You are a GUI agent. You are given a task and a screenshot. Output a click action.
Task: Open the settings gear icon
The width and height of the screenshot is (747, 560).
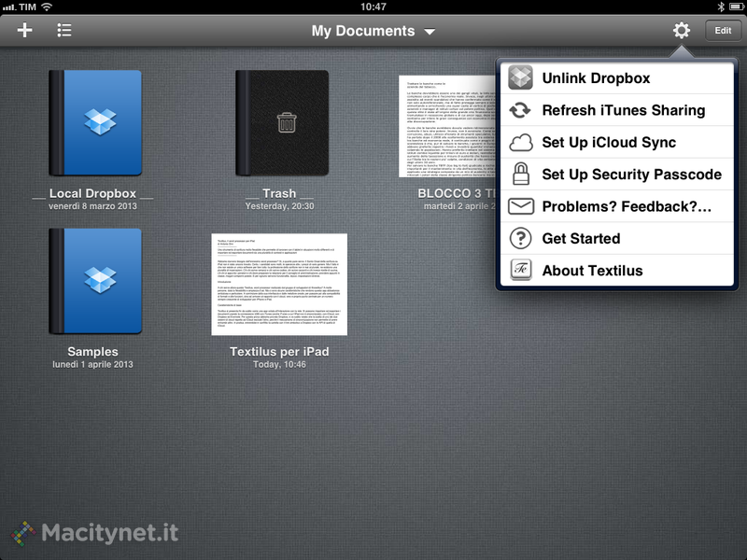click(682, 31)
